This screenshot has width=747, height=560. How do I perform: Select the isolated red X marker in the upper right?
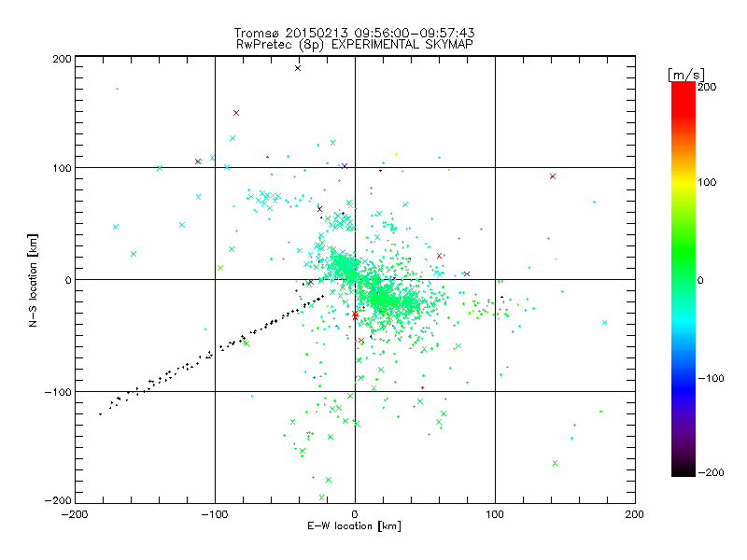pos(553,176)
